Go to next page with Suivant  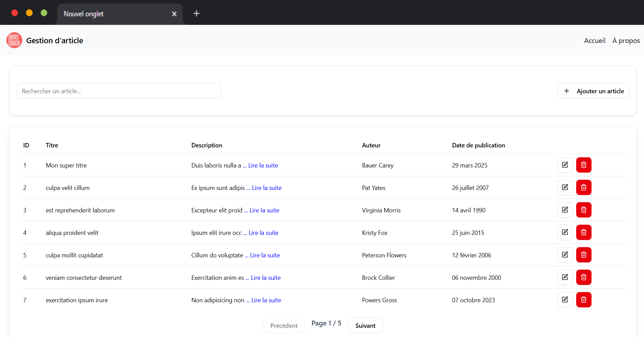(x=365, y=325)
